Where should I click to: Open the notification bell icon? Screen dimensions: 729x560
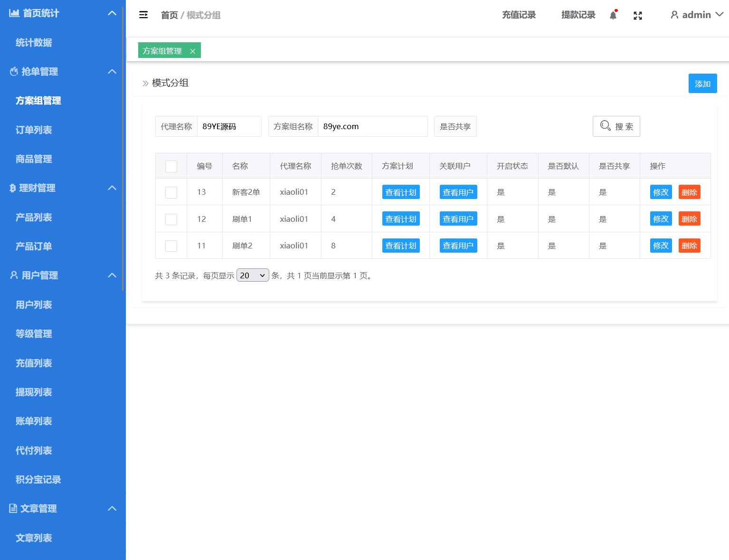pyautogui.click(x=613, y=15)
